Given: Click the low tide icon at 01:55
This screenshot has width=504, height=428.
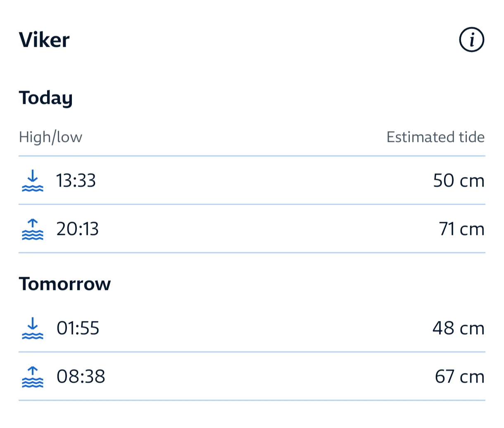Looking at the screenshot, I should pyautogui.click(x=32, y=328).
